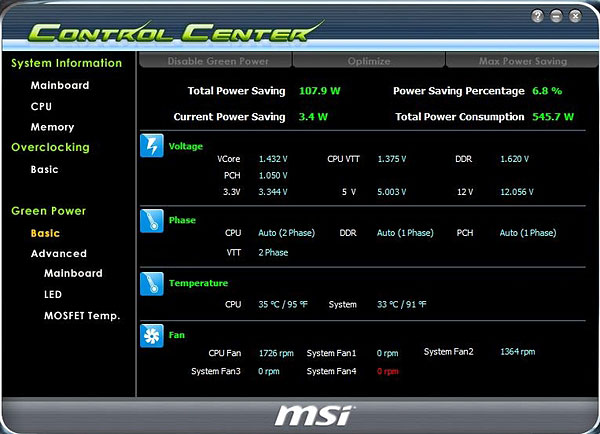
Task: Select Basic under Overclocking
Action: click(44, 170)
